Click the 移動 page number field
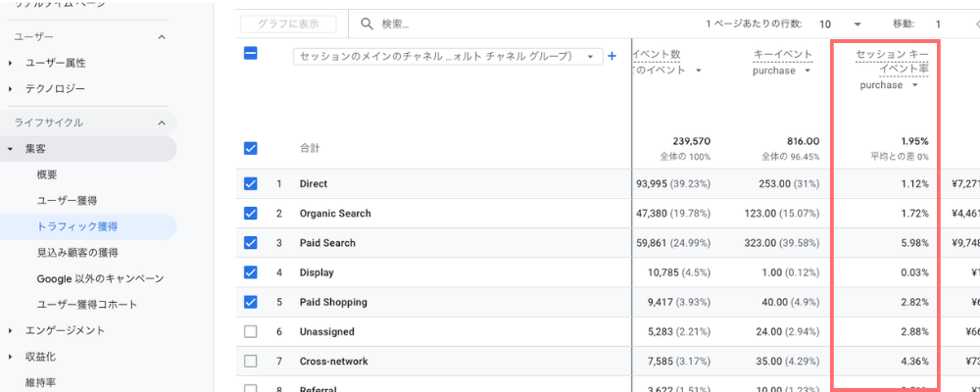This screenshot has width=980, height=392. click(938, 24)
